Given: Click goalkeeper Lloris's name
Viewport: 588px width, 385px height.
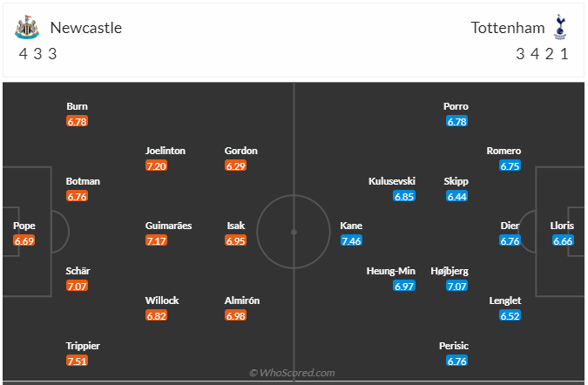Looking at the screenshot, I should point(562,226).
